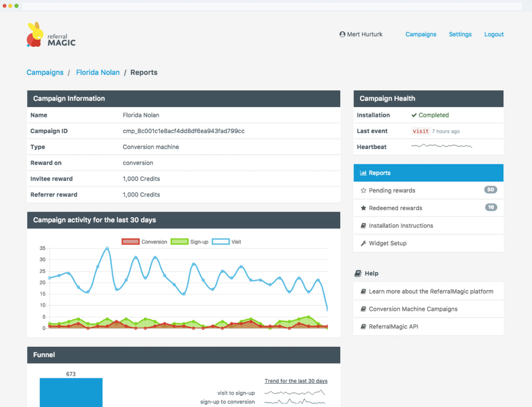Image resolution: width=532 pixels, height=407 pixels.
Task: Click the Reports breadcrumb text
Action: coord(144,72)
